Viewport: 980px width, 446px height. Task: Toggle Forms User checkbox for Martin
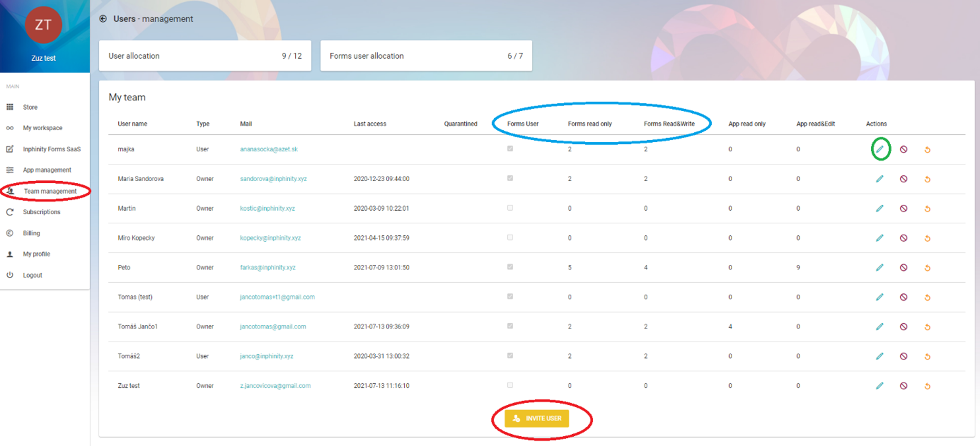click(510, 208)
